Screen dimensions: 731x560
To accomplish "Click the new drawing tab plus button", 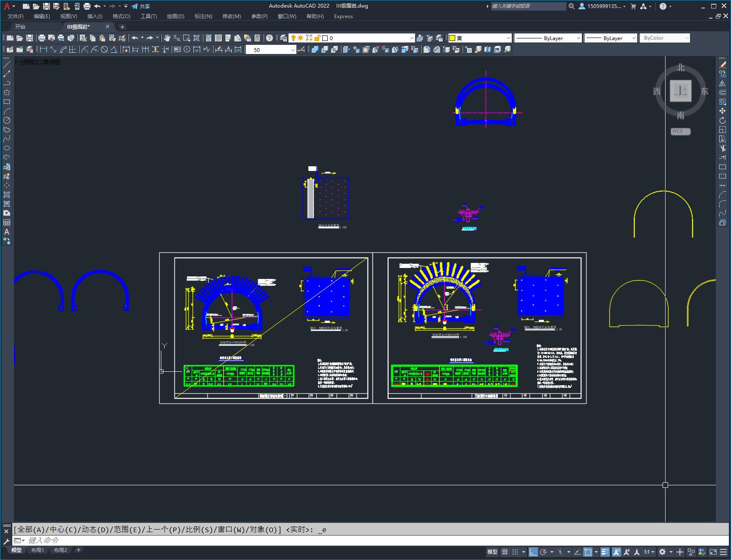I will tap(122, 27).
